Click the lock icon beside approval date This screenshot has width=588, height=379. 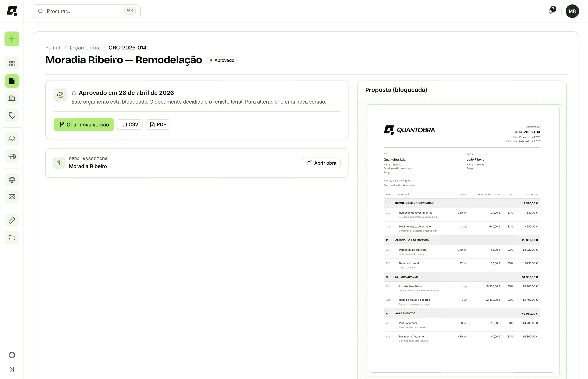pyautogui.click(x=74, y=93)
